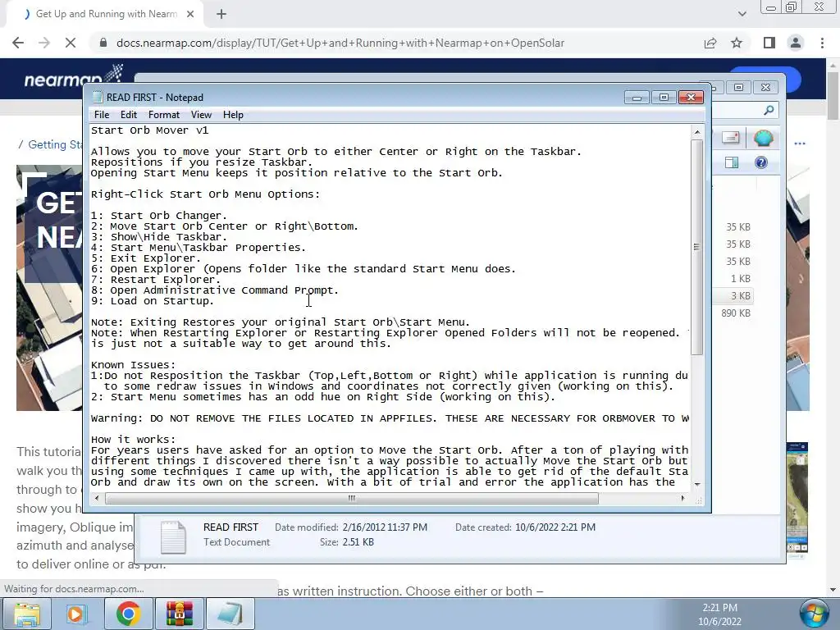Click the webpage three-dots options icon
The image size is (840, 630).
(x=800, y=144)
